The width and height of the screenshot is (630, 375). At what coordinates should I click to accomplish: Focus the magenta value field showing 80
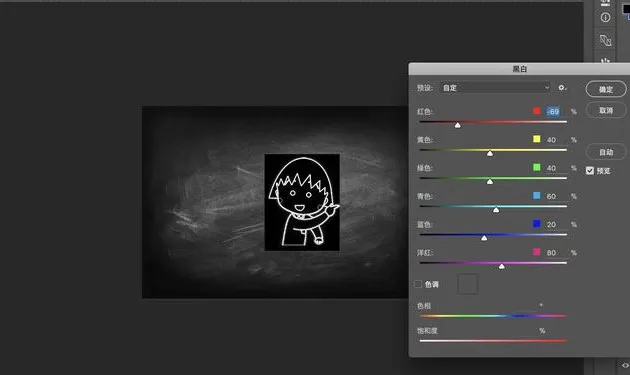pyautogui.click(x=556, y=252)
